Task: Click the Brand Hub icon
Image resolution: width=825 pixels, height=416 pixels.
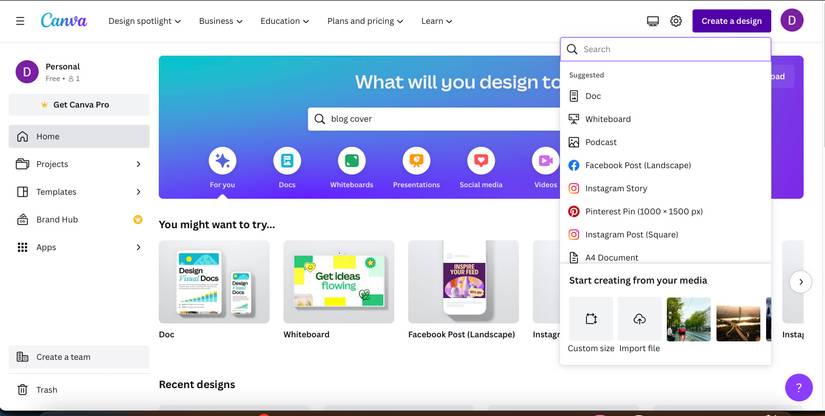Action: coord(23,219)
